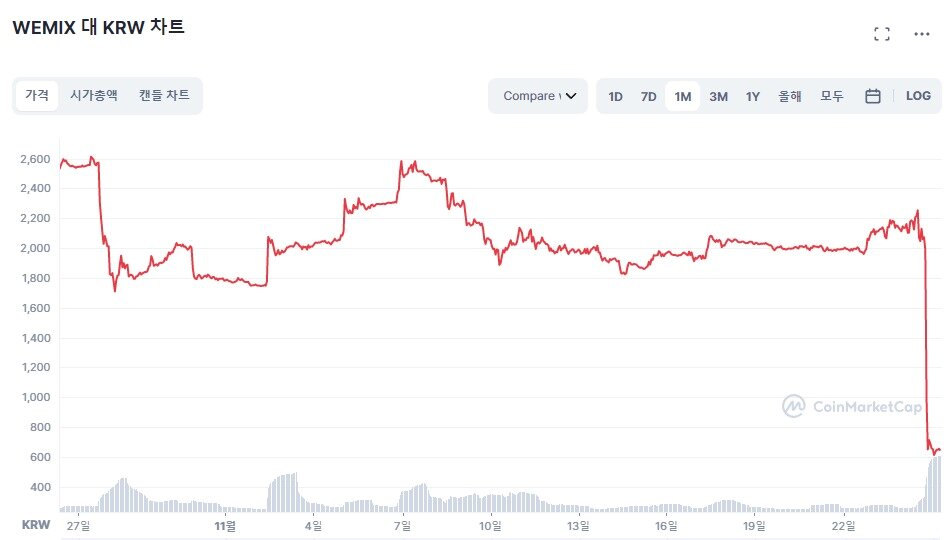949x540 pixels.
Task: Switch to 캔들 차트 candle chart
Action: [164, 96]
